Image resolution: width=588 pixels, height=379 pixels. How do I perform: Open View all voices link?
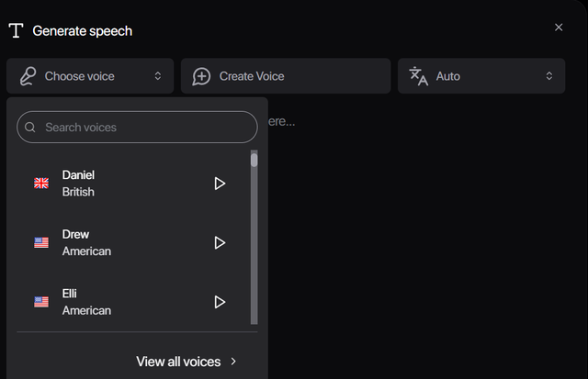click(x=178, y=362)
